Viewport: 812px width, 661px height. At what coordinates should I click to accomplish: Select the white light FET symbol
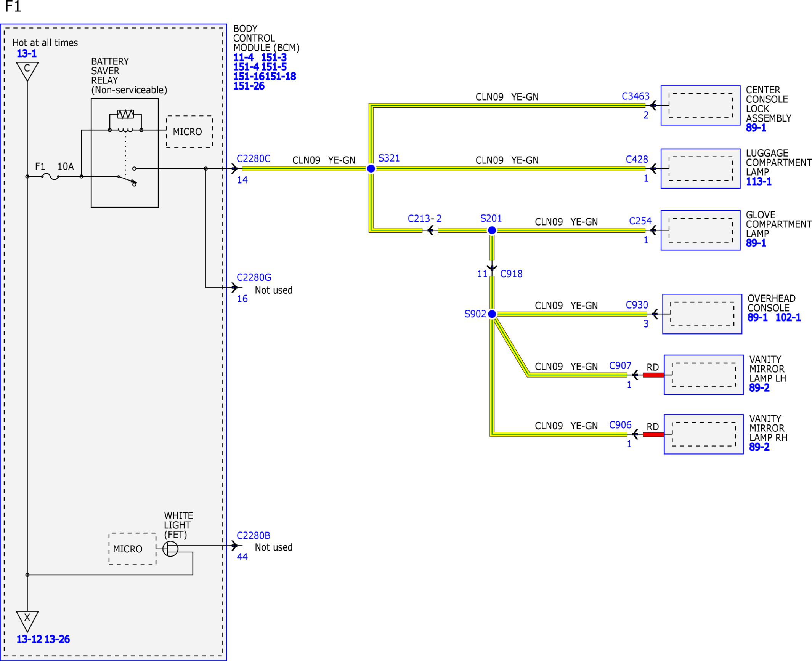click(x=170, y=549)
